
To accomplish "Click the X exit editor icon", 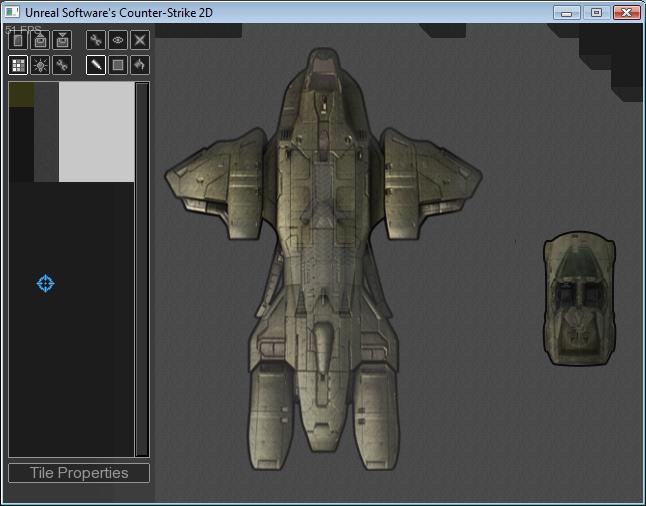I will (140, 40).
